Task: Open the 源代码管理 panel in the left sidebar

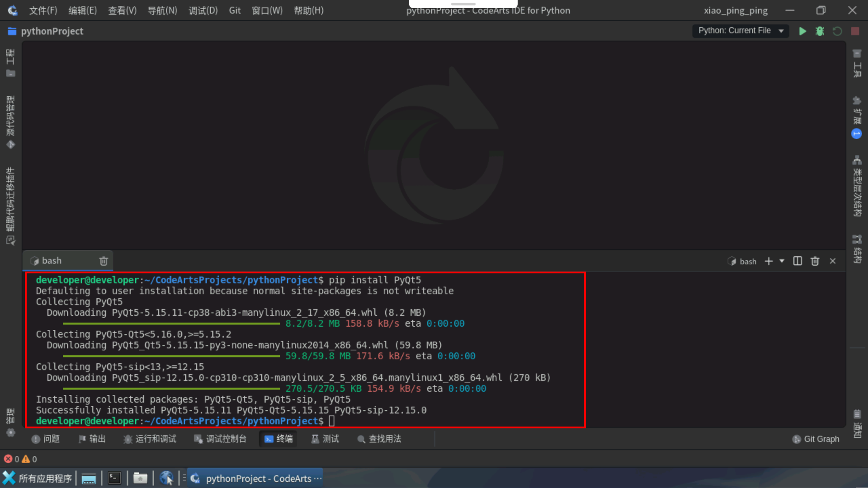Action: 10,118
